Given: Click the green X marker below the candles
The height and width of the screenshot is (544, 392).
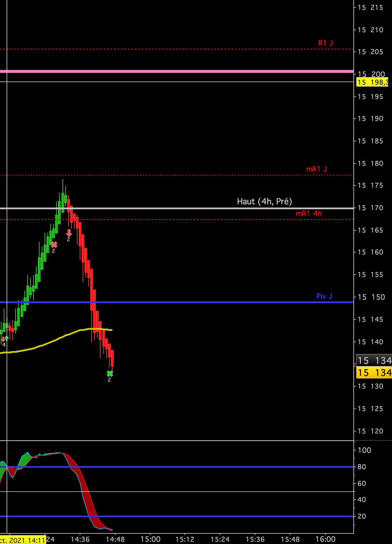Looking at the screenshot, I should 110,374.
